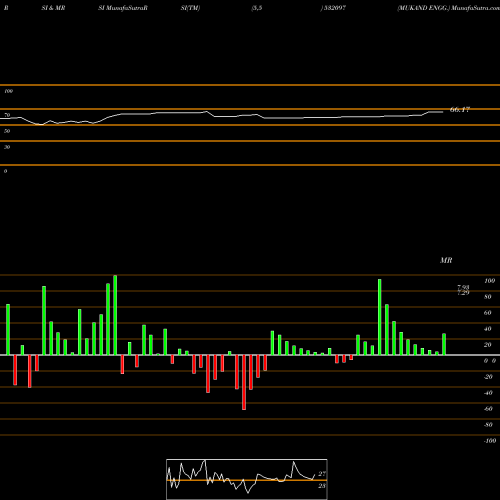Image resolution: width=500 pixels, height=500 pixels.
Task: Click the last green bar on the right
Action: pos(444,344)
